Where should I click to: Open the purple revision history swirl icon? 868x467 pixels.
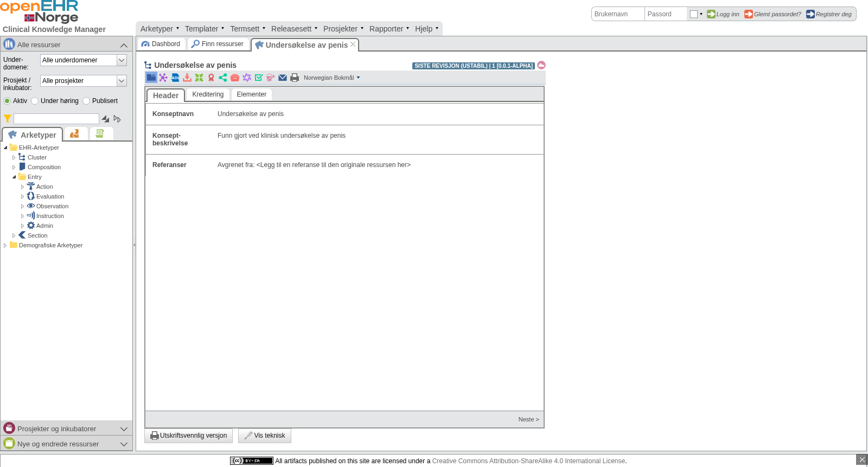[247, 78]
